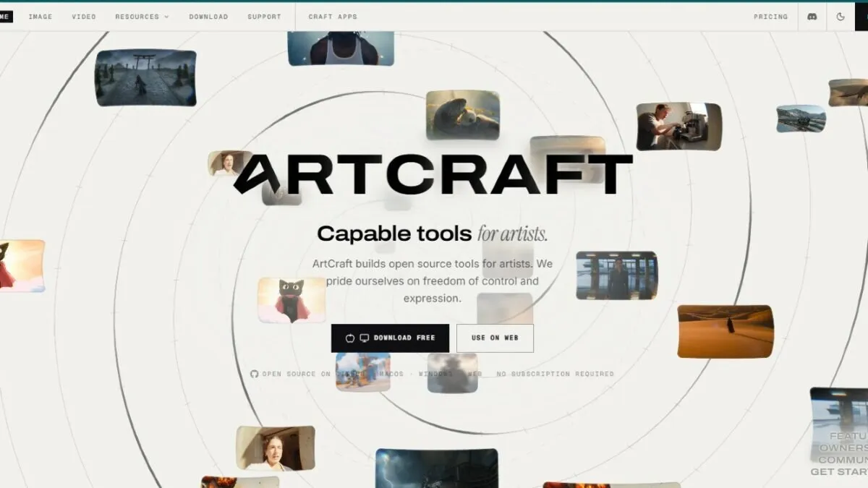Click the 'No subscription required' text
Screen dimensions: 868x488
[x=555, y=374]
